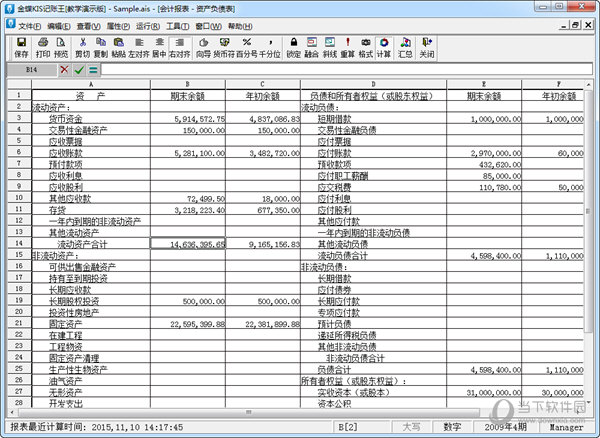Viewport: 600px width, 438px height.
Task: Click the horizontal scrollbar thumb
Action: [249, 412]
